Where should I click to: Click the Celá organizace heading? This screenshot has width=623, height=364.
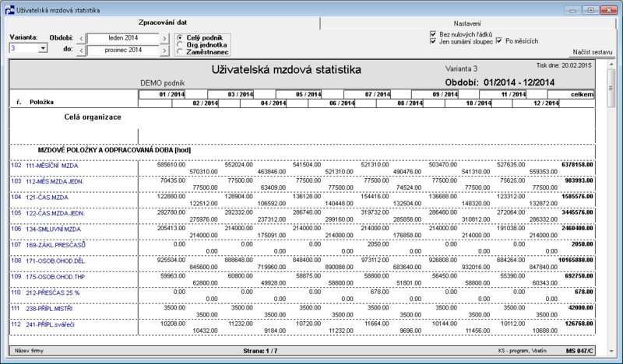click(x=93, y=117)
